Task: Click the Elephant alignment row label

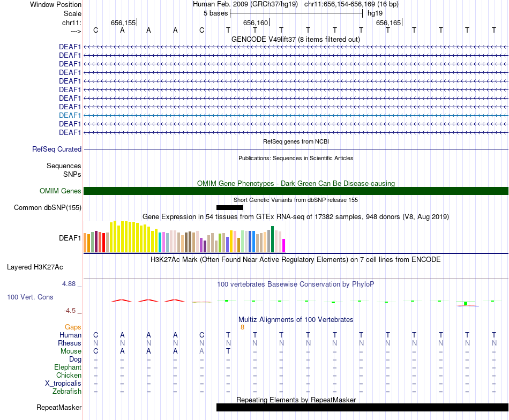Action: pos(68,367)
